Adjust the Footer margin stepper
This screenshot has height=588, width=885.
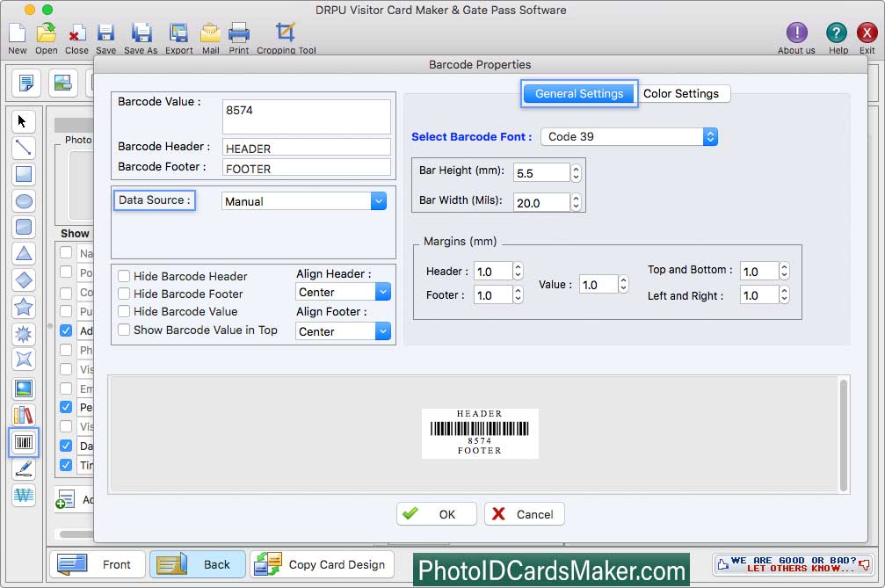[x=518, y=294]
